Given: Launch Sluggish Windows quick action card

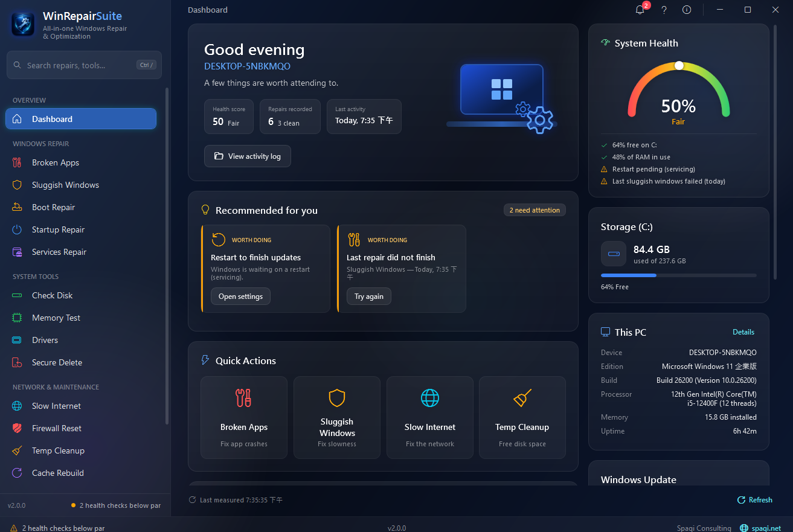Looking at the screenshot, I should [x=337, y=417].
